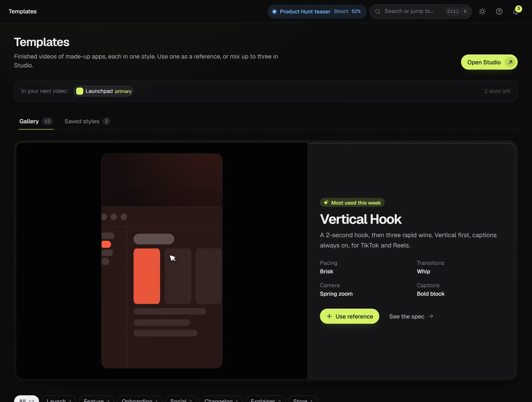This screenshot has height=402, width=532.
Task: Click the Bold block captions value
Action: [x=431, y=294]
